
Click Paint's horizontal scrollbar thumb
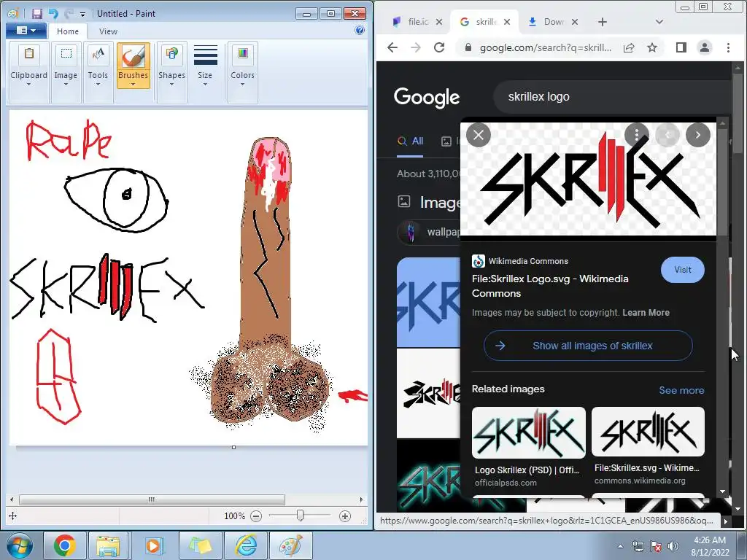tap(152, 499)
